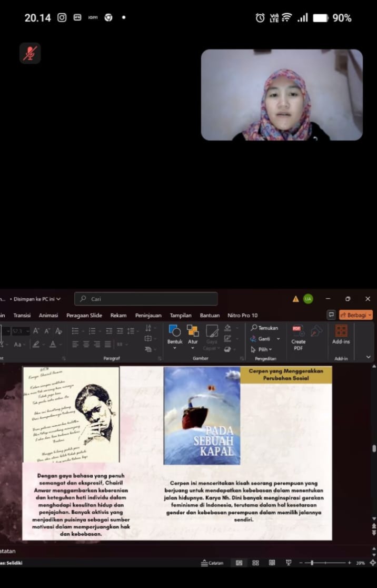Clear all formatting icon
This screenshot has width=377, height=588.
click(59, 331)
